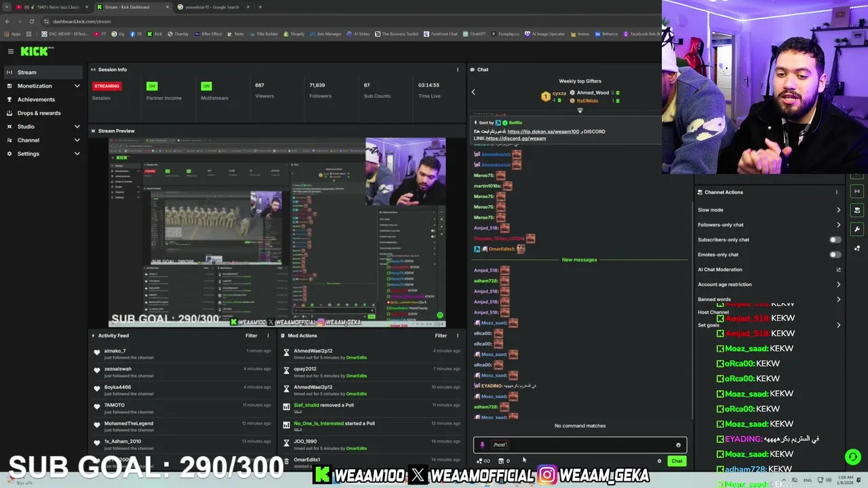Expand the Monetization sidebar section
The width and height of the screenshot is (868, 488).
[x=42, y=86]
